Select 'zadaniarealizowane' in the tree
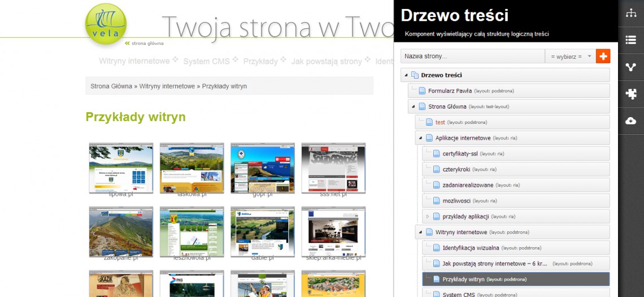The width and height of the screenshot is (644, 297). [516, 185]
